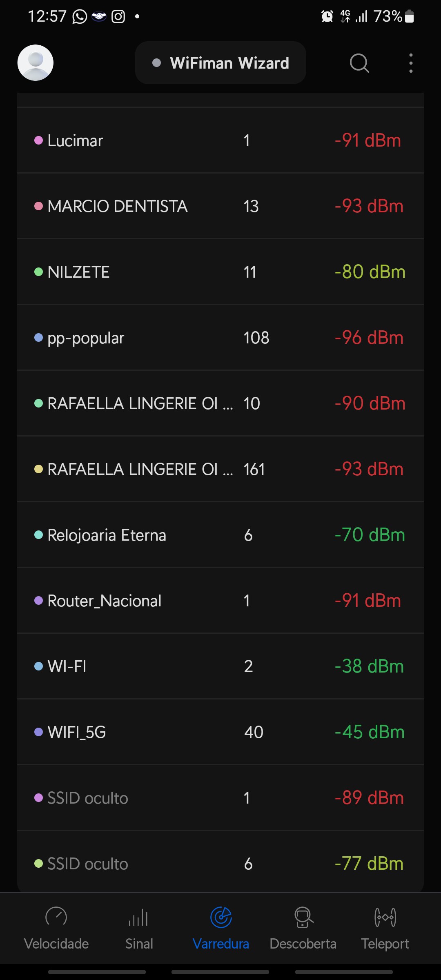Tap the -91 dBm value for Lucimar
This screenshot has width=441, height=980.
(x=367, y=140)
